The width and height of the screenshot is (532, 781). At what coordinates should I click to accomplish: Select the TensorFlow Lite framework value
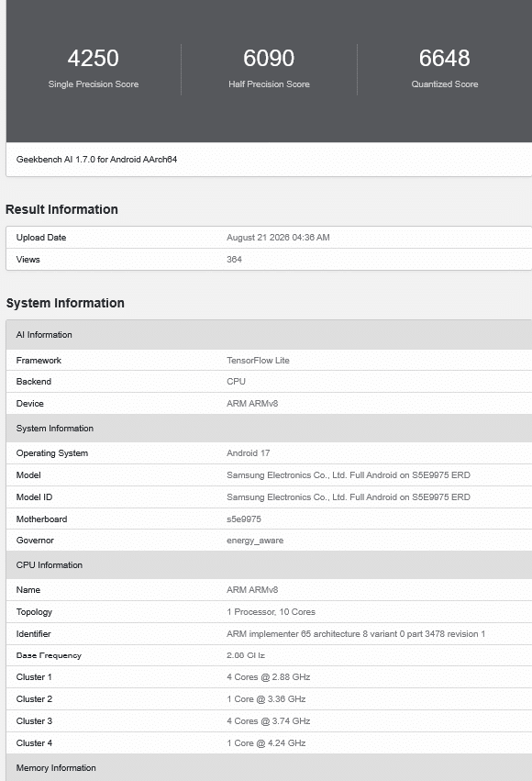coord(258,360)
